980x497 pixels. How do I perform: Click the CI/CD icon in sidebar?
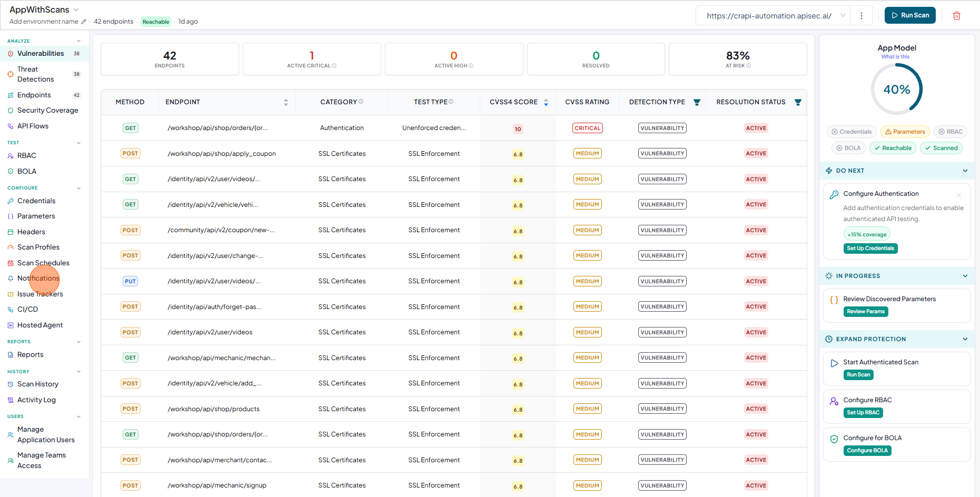tap(11, 310)
